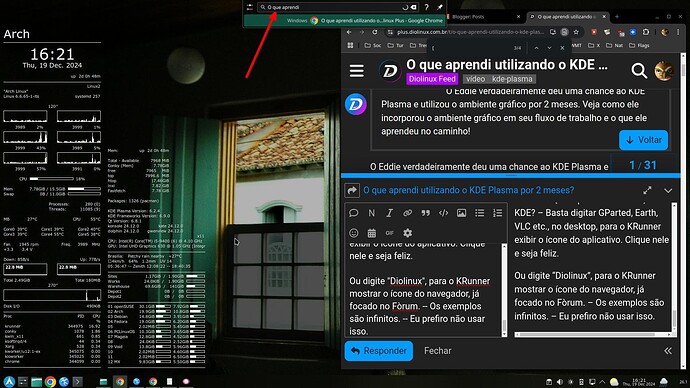Click the Voltar button
Screen dimensions: 690x388
click(643, 140)
